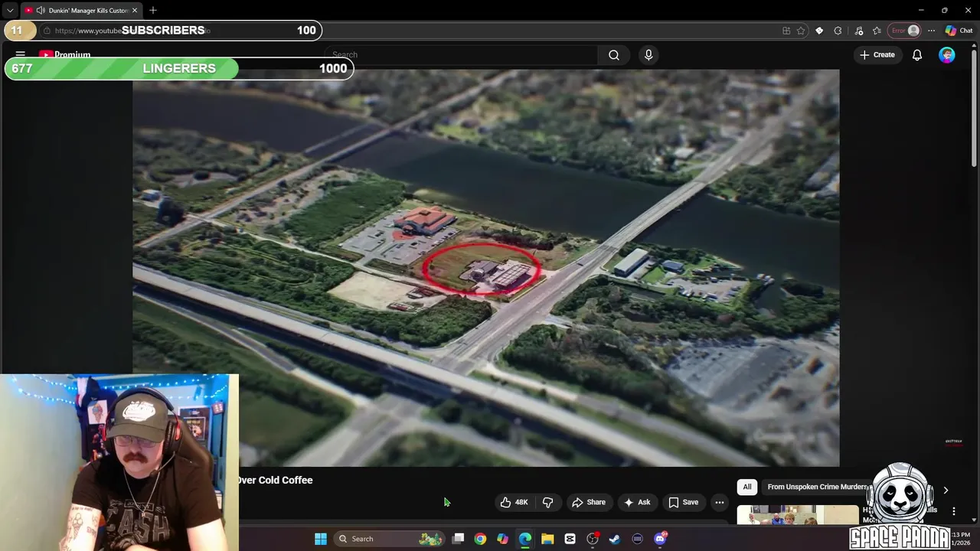Click the Ask button
This screenshot has width=980, height=551.
637,502
